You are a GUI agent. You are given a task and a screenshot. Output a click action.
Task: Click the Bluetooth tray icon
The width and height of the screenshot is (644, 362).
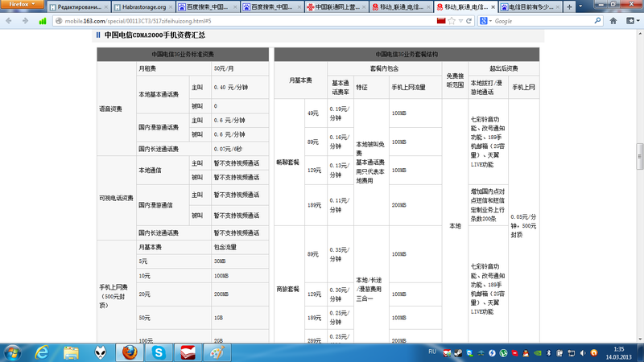point(549,353)
